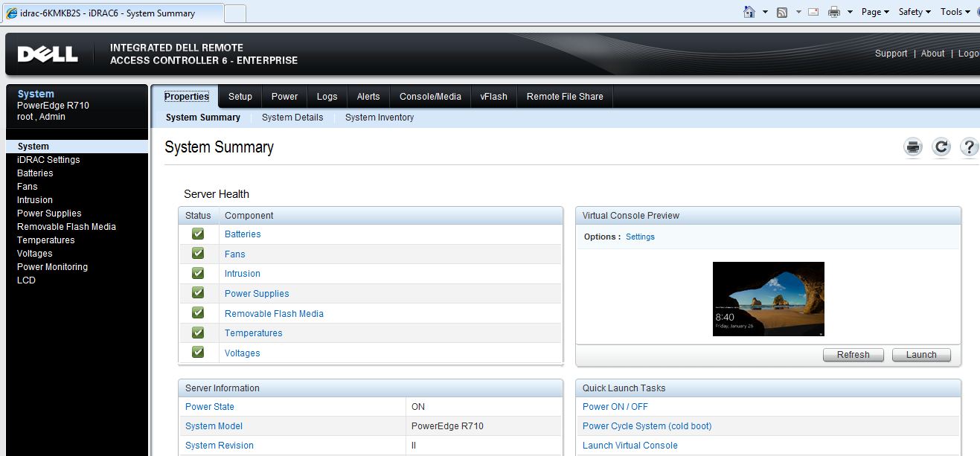Image resolution: width=980 pixels, height=456 pixels.
Task: Open the Page dropdown in the browser toolbar
Action: [x=873, y=11]
